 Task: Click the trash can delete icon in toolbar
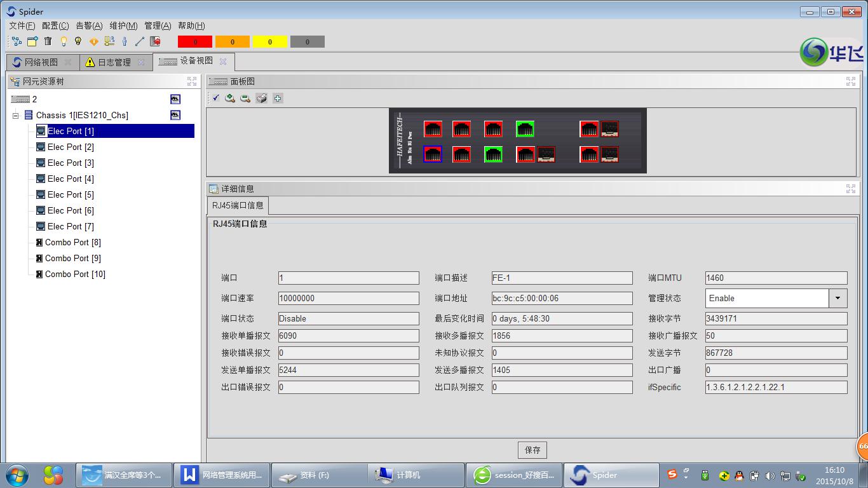(48, 41)
